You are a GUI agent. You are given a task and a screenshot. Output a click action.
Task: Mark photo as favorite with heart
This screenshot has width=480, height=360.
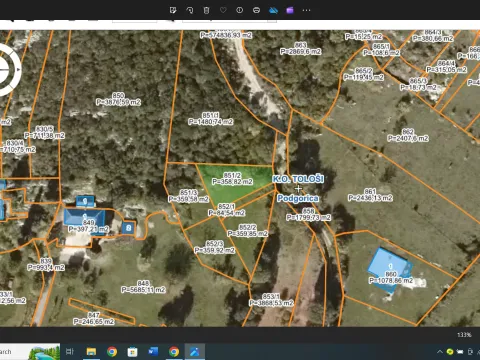[223, 10]
